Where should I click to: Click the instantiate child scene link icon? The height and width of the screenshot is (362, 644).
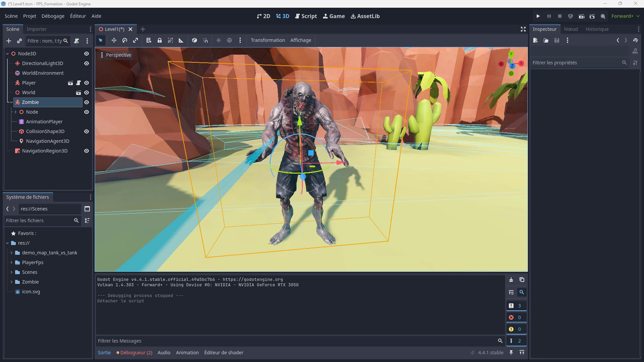click(x=19, y=41)
